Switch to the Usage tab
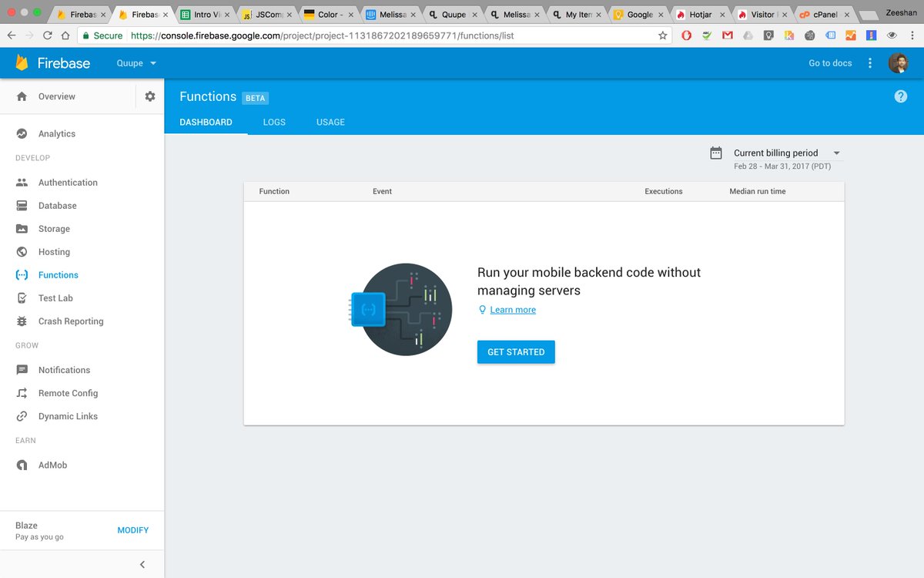Image resolution: width=924 pixels, height=578 pixels. [x=330, y=122]
